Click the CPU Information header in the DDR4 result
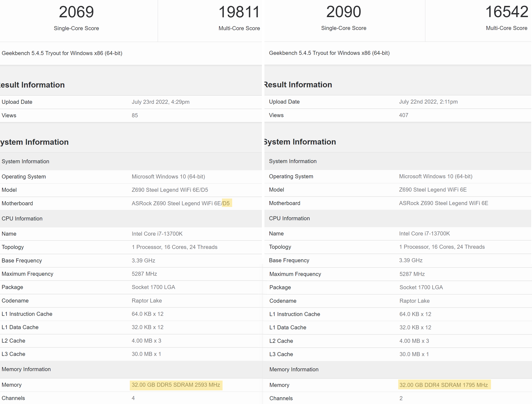 point(289,218)
